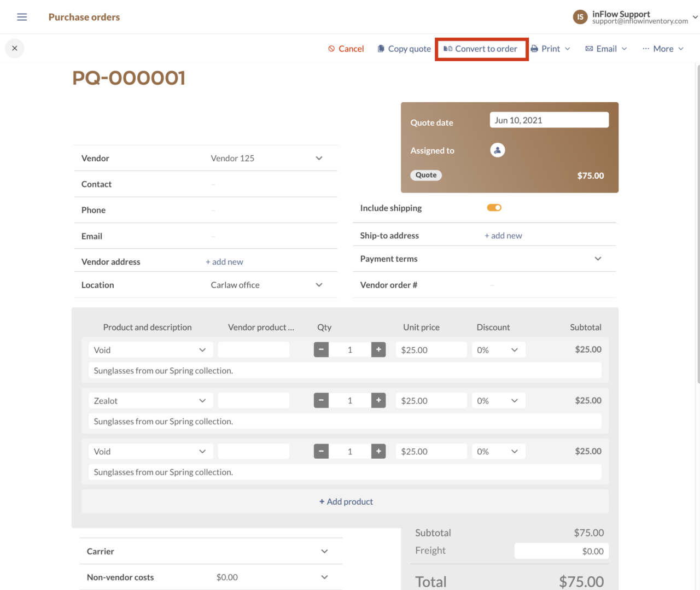The height and width of the screenshot is (590, 700).
Task: Cancel the purchase quote
Action: (346, 49)
